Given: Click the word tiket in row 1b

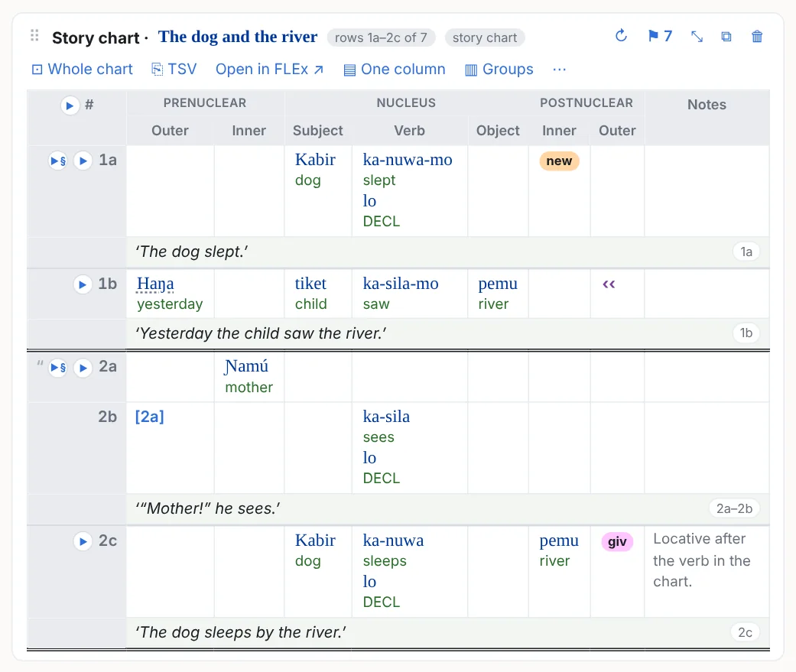Looking at the screenshot, I should [x=310, y=284].
